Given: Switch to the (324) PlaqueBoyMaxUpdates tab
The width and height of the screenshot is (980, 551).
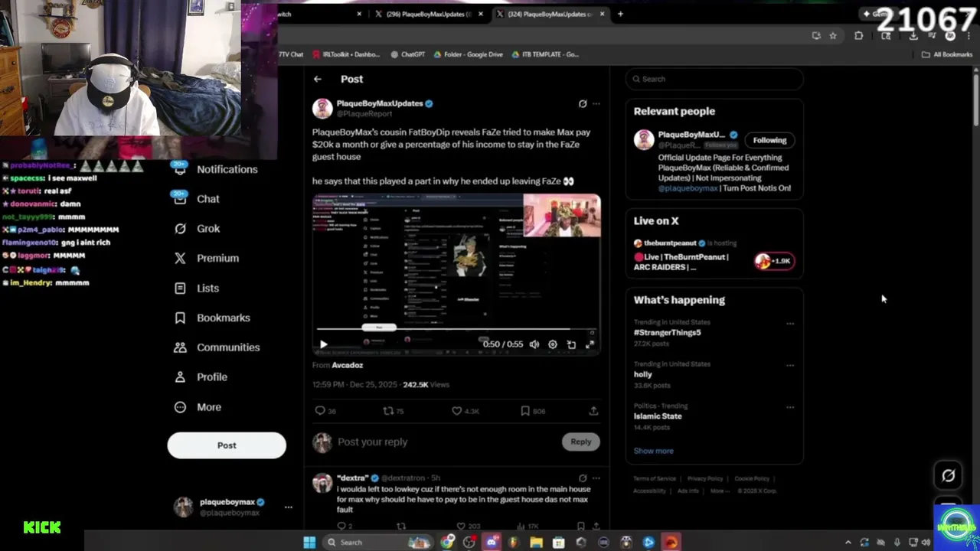Looking at the screenshot, I should coord(550,14).
